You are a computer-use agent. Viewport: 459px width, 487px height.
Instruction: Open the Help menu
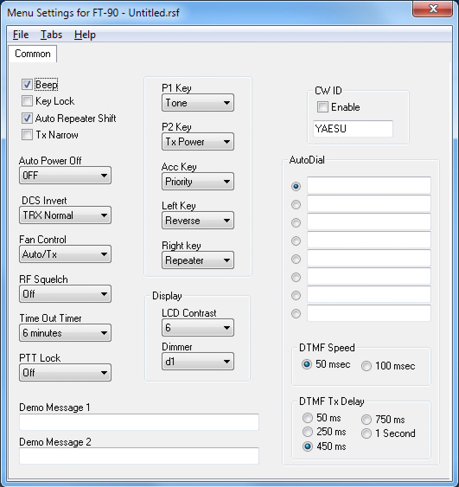85,35
